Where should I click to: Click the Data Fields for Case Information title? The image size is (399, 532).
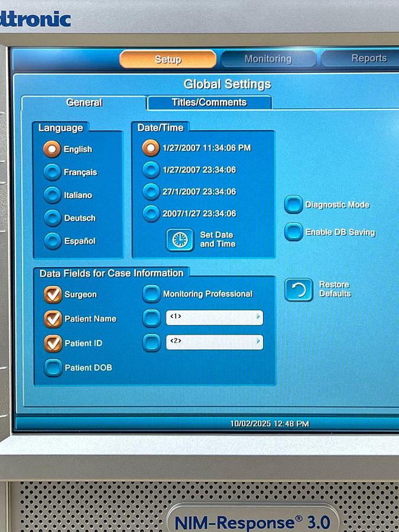[x=111, y=273]
